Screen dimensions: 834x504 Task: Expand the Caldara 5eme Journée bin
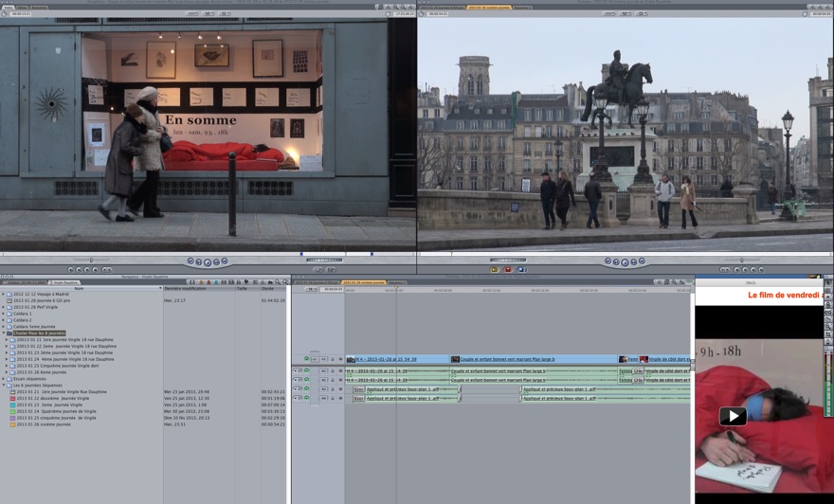tap(3, 327)
